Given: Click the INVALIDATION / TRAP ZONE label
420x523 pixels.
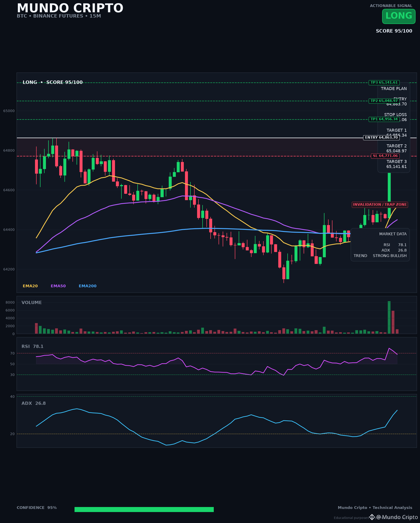Looking at the screenshot, I should point(380,205).
